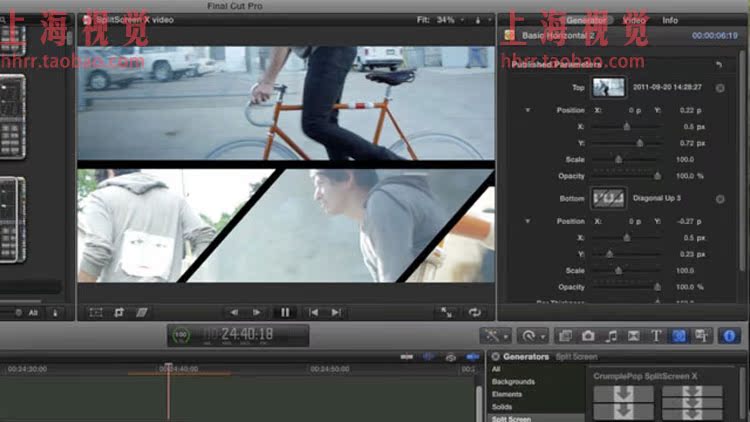Toggle the Generators browser button
This screenshot has height=422, width=750.
tap(679, 336)
